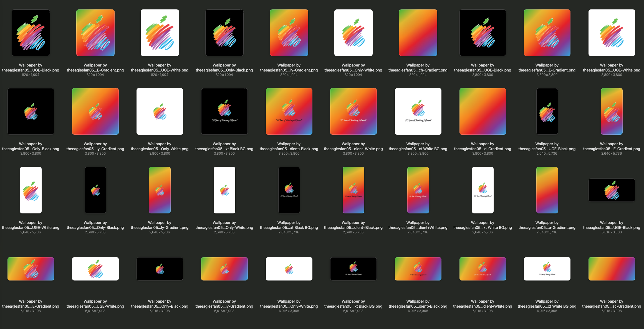Viewport: 644px width, 329px height.
Task: Choose the Only-White thumbnail captioned 820×1,004
Action: pyautogui.click(x=353, y=33)
